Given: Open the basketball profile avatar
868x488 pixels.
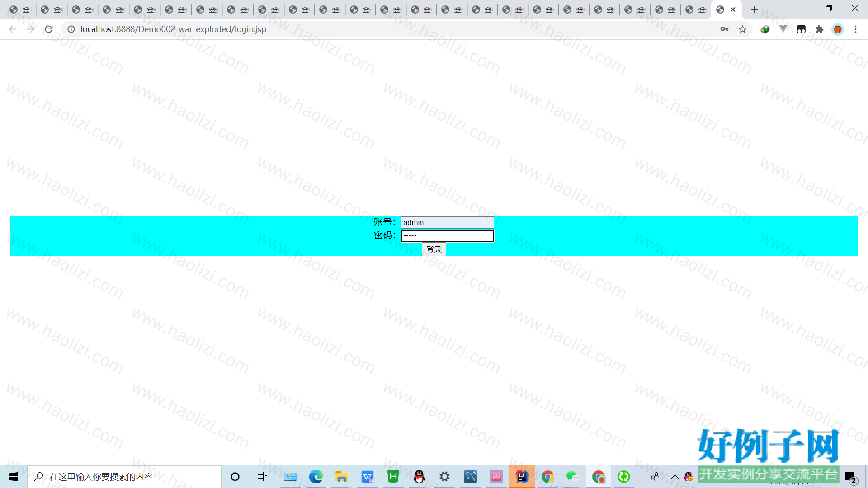Looking at the screenshot, I should (838, 29).
